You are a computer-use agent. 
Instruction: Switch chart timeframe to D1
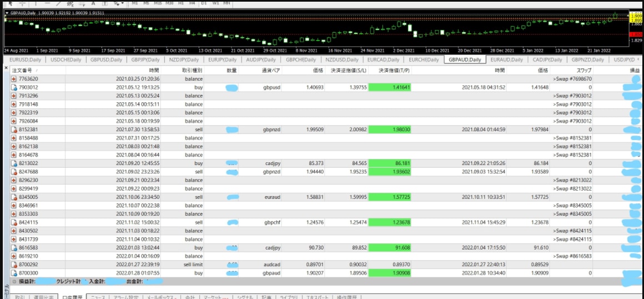point(204,2)
